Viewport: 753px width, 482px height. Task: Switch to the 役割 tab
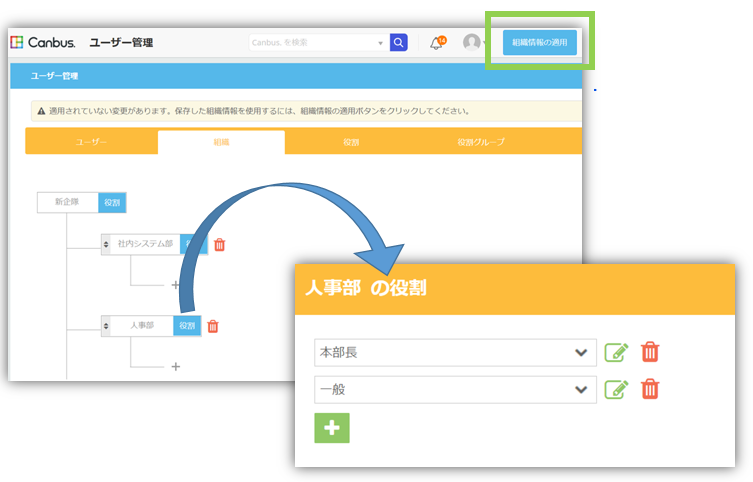351,142
